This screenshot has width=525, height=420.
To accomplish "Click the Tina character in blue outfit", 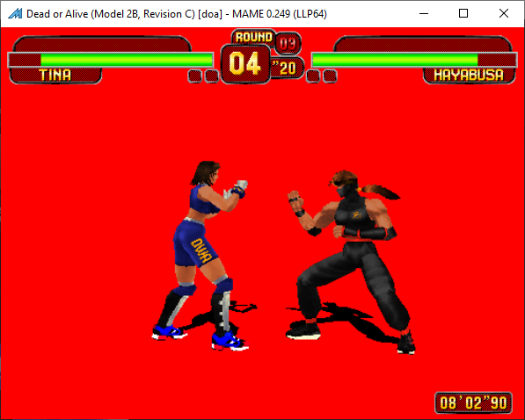I will [201, 256].
